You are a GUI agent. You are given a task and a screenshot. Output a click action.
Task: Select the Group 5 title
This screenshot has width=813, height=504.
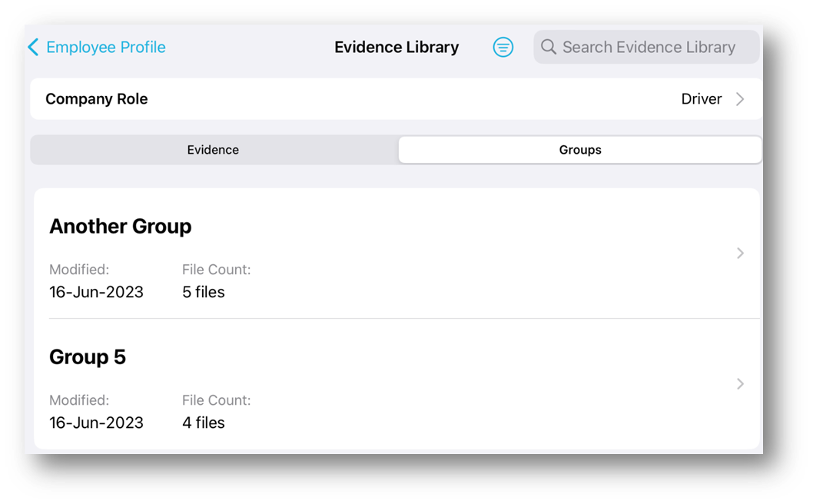[88, 357]
